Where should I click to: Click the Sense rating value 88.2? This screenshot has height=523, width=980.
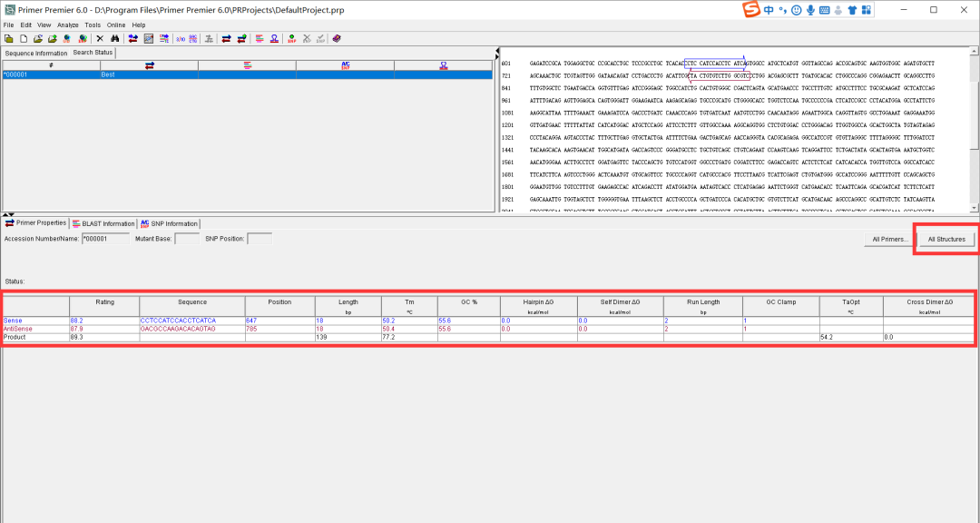click(x=77, y=321)
